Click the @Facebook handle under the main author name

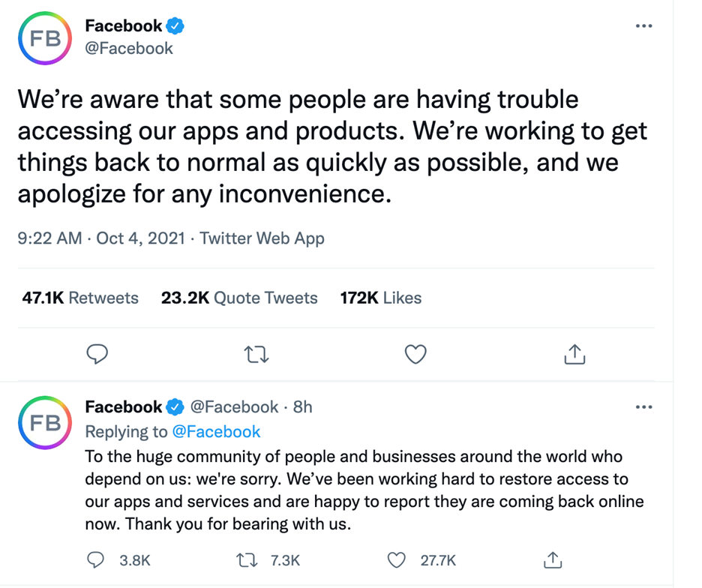(x=129, y=49)
